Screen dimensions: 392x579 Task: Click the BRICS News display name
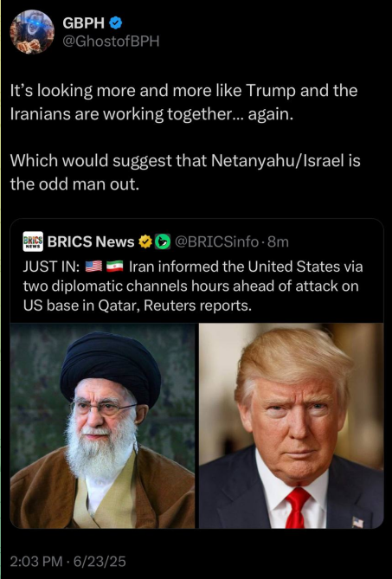pos(91,241)
